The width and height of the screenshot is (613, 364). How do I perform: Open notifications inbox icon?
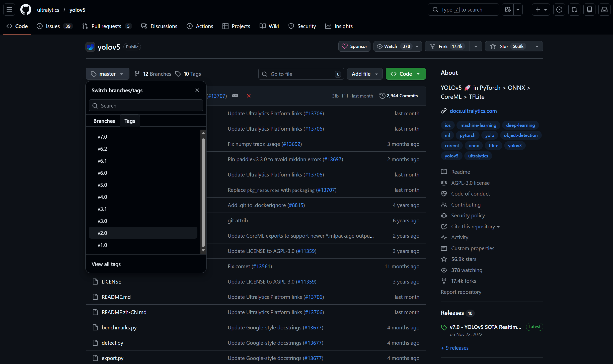coord(604,10)
